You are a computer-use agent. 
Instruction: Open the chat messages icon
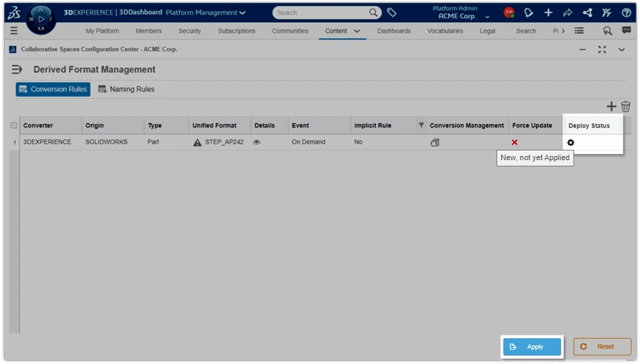[x=626, y=31]
